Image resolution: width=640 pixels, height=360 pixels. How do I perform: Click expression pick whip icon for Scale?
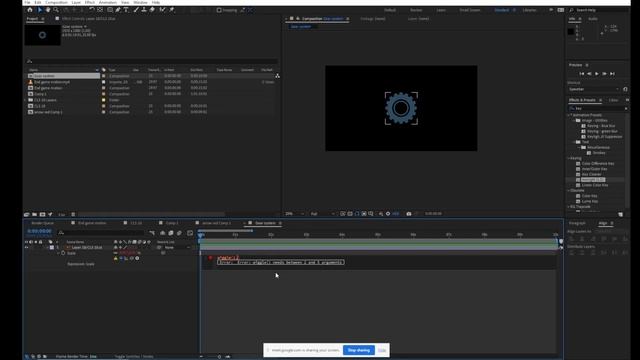click(131, 258)
